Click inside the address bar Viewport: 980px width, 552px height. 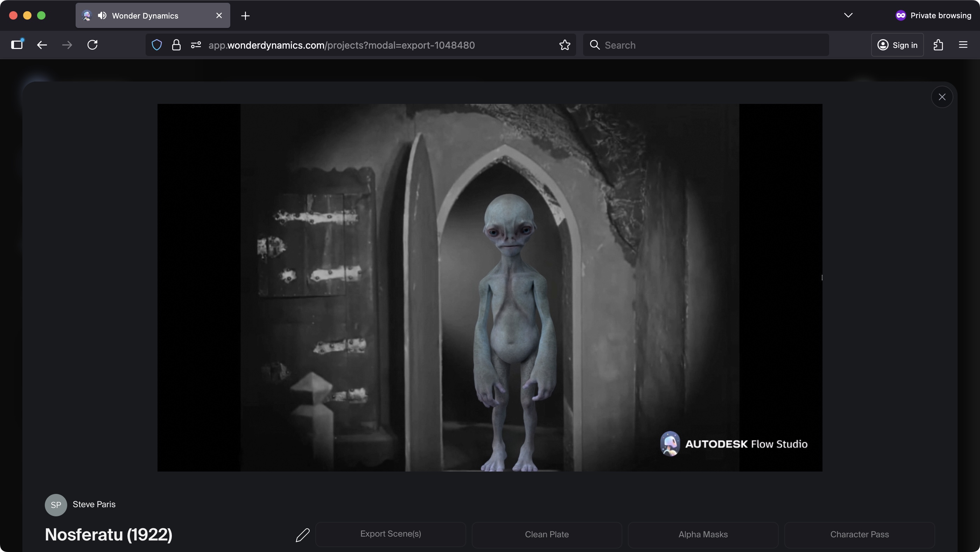(x=362, y=45)
